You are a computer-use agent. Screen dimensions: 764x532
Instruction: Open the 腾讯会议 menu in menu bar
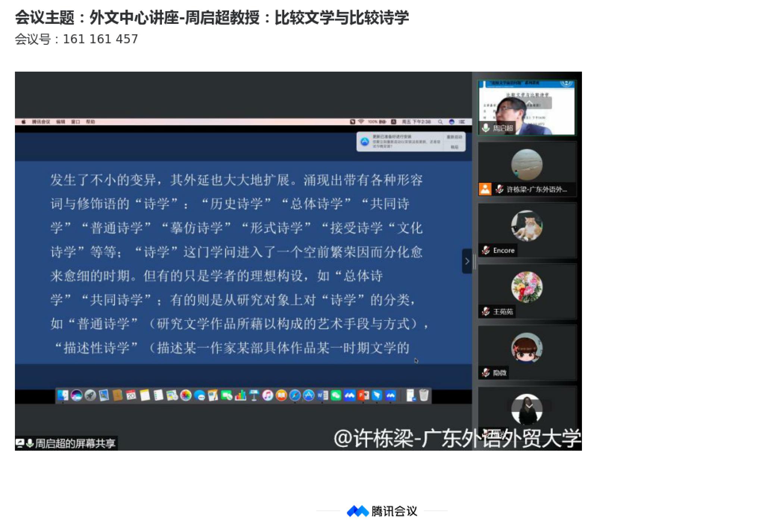tap(41, 122)
